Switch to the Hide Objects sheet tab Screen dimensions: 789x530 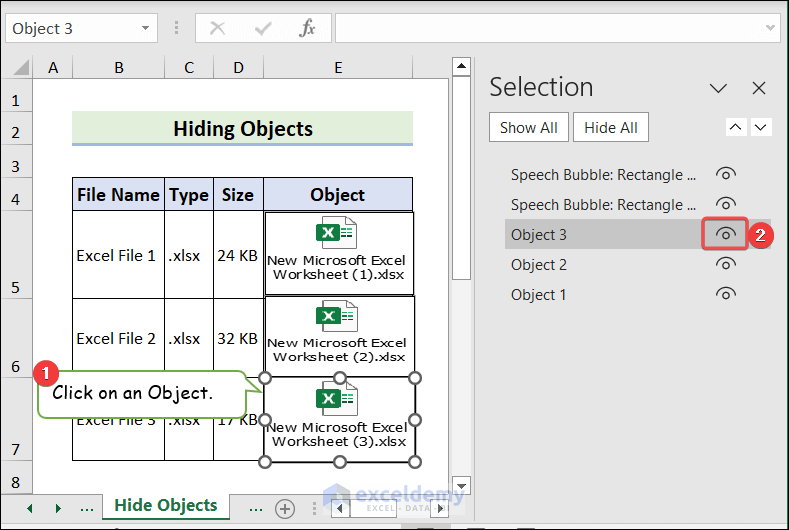pyautogui.click(x=165, y=506)
